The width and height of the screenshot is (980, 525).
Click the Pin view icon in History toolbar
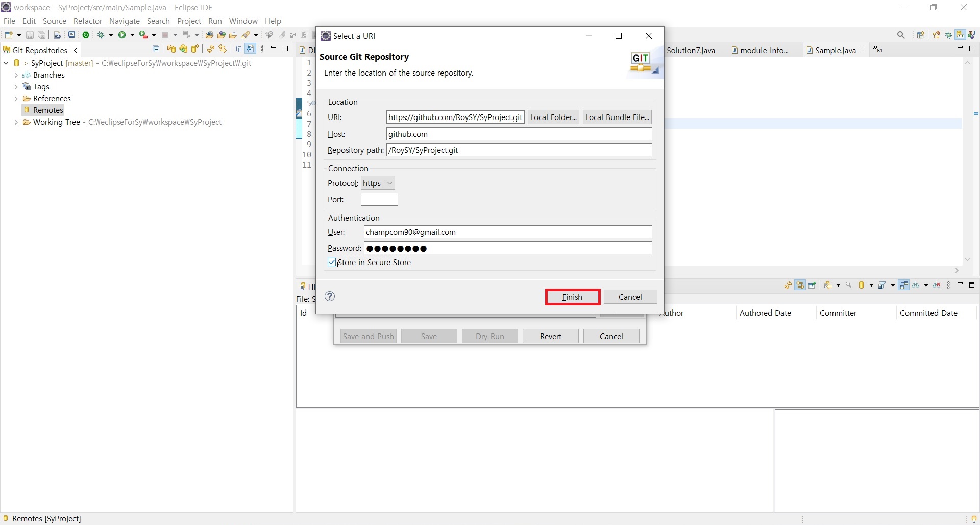tap(813, 285)
